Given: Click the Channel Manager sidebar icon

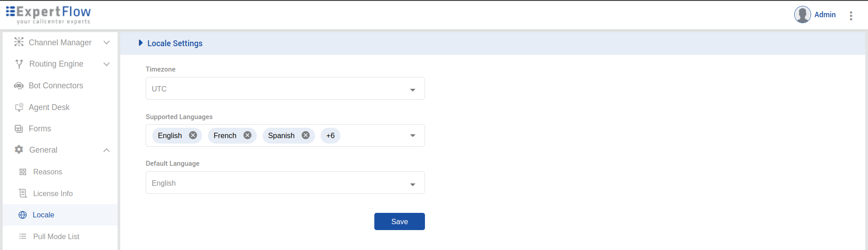Looking at the screenshot, I should point(19,42).
